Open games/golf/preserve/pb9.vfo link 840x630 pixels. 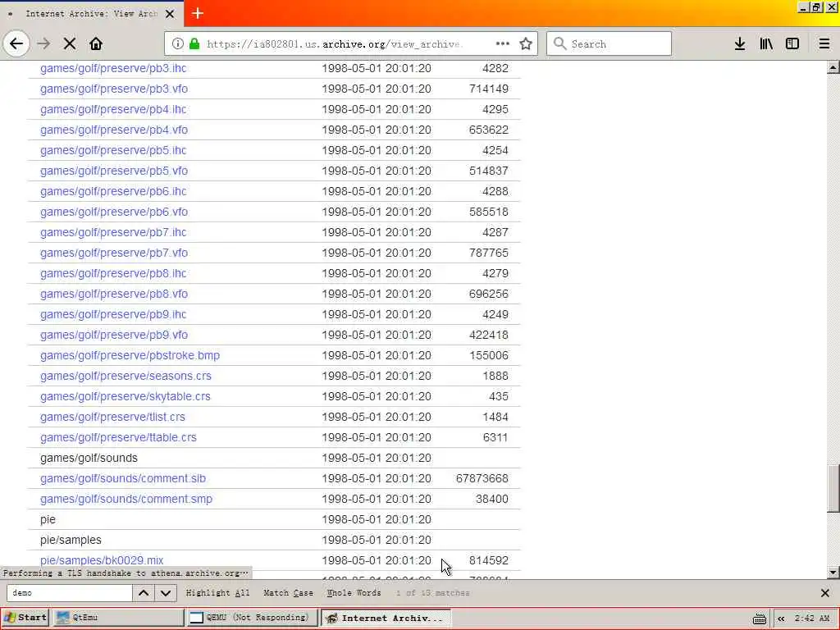point(113,335)
